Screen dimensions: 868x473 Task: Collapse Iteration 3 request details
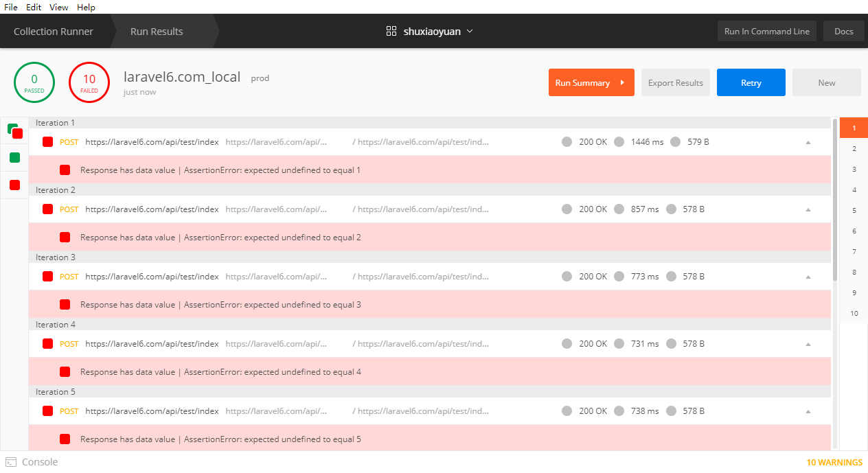pyautogui.click(x=808, y=277)
